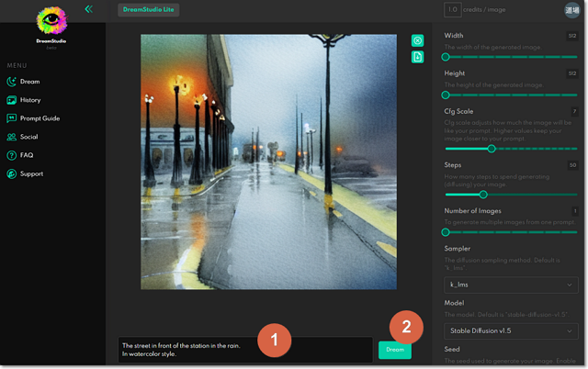This screenshot has height=369, width=588.
Task: Click the FAQ question mark icon
Action: (11, 155)
